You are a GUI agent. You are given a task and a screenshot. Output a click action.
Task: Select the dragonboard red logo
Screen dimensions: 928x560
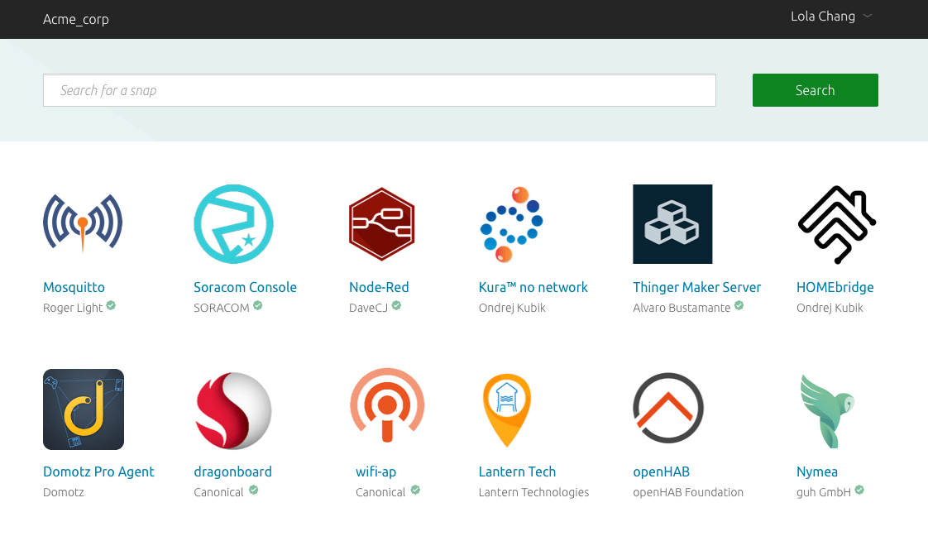coord(233,409)
